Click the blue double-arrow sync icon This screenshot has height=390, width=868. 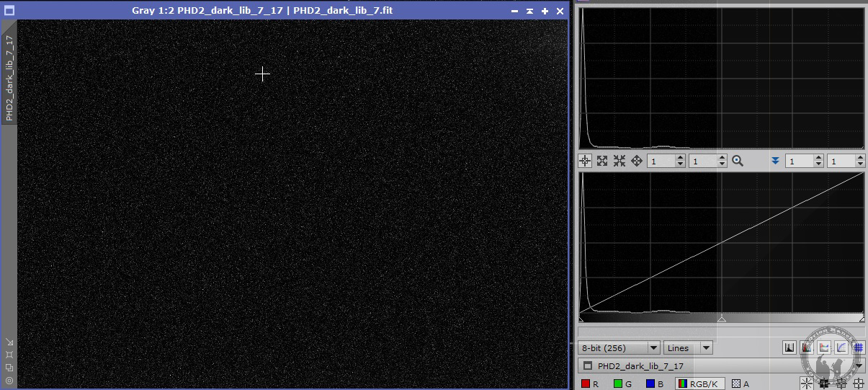[x=775, y=161]
